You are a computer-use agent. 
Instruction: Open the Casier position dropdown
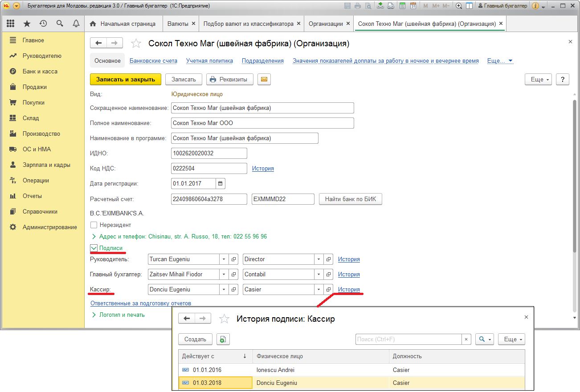pyautogui.click(x=319, y=289)
